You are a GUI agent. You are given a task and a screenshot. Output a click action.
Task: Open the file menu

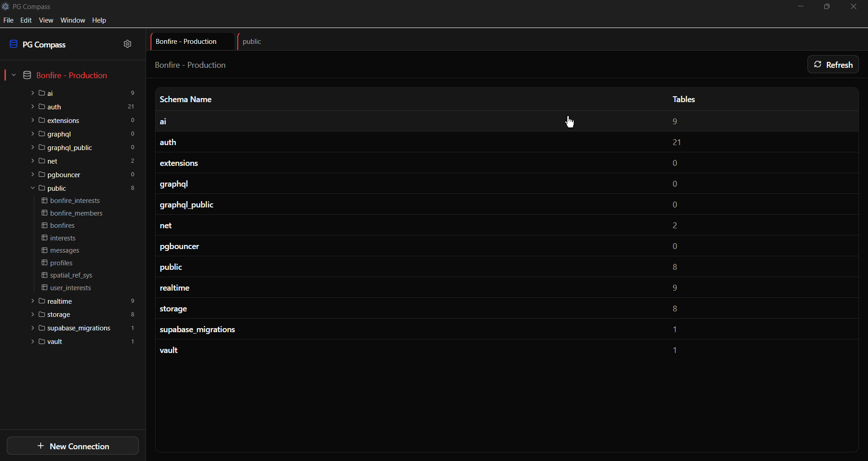[9, 20]
